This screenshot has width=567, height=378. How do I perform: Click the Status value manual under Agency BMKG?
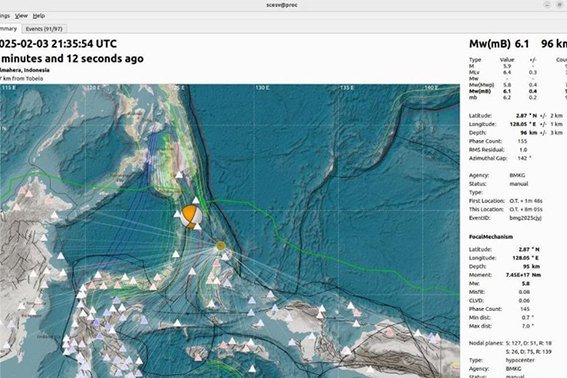click(x=519, y=184)
